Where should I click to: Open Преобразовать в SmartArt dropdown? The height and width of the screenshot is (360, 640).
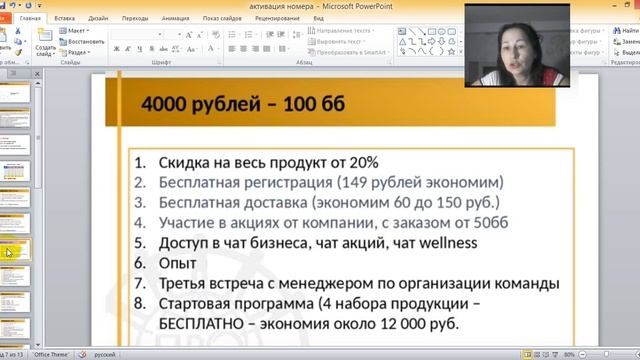[x=349, y=52]
